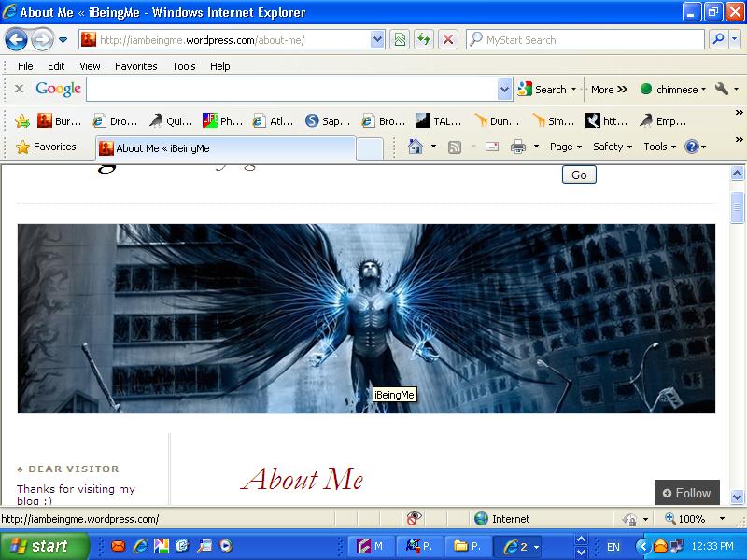The width and height of the screenshot is (747, 560).
Task: Click the search magnifier button
Action: 718,40
